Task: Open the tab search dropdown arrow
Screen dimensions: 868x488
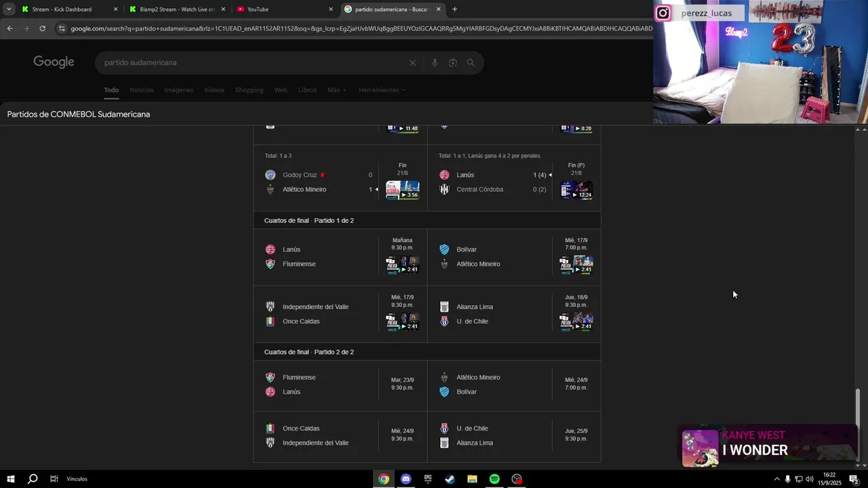Action: tap(9, 9)
